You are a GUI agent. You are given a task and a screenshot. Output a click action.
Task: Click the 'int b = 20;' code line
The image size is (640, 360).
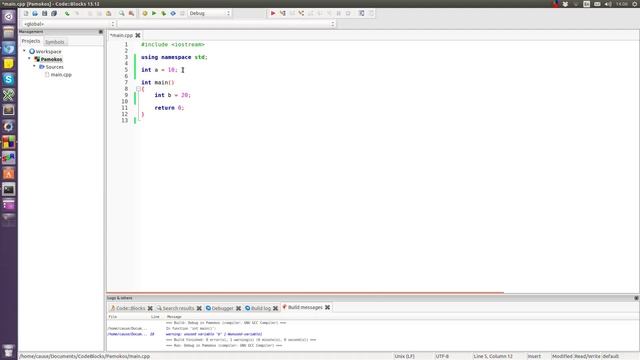tap(173, 95)
